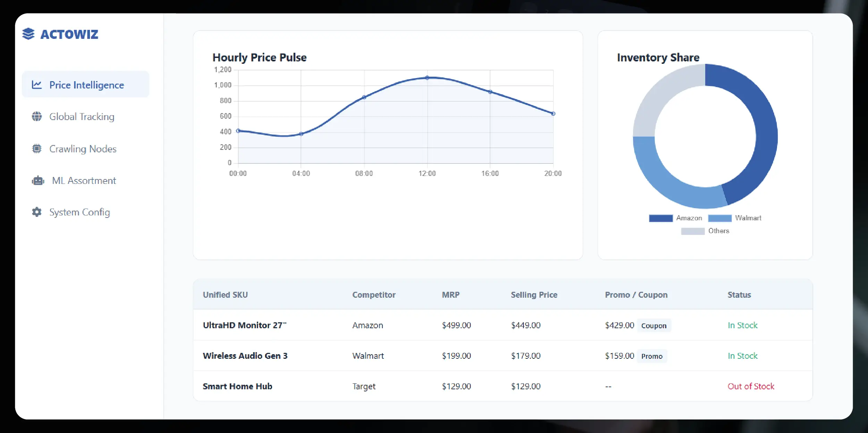Open System Config via the gear icon
This screenshot has width=868, height=433.
[37, 212]
